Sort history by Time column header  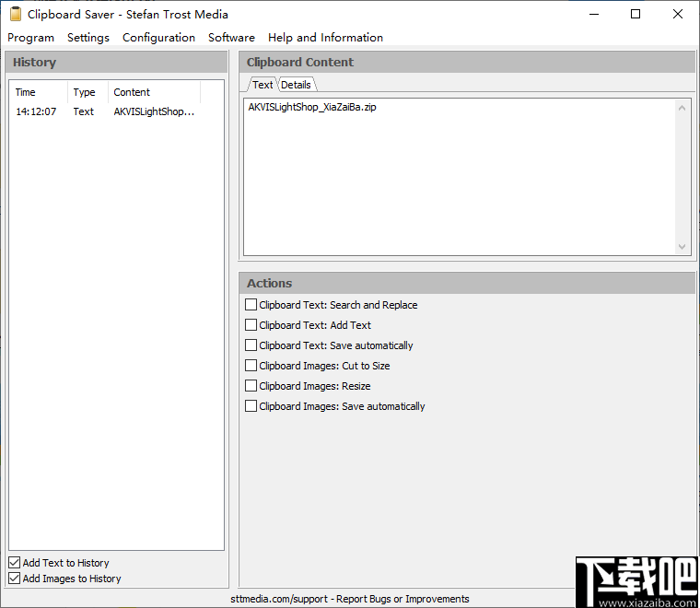click(40, 92)
